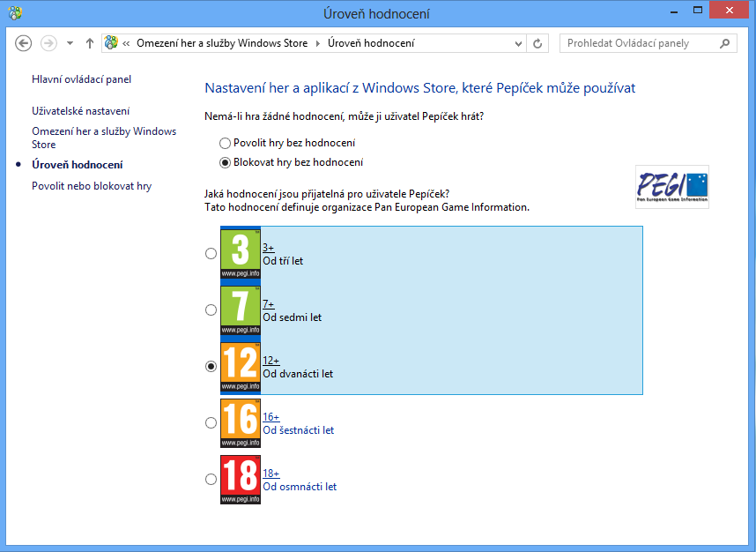Image resolution: width=756 pixels, height=552 pixels.
Task: Choose the 16+ rating radio button
Action: (211, 423)
